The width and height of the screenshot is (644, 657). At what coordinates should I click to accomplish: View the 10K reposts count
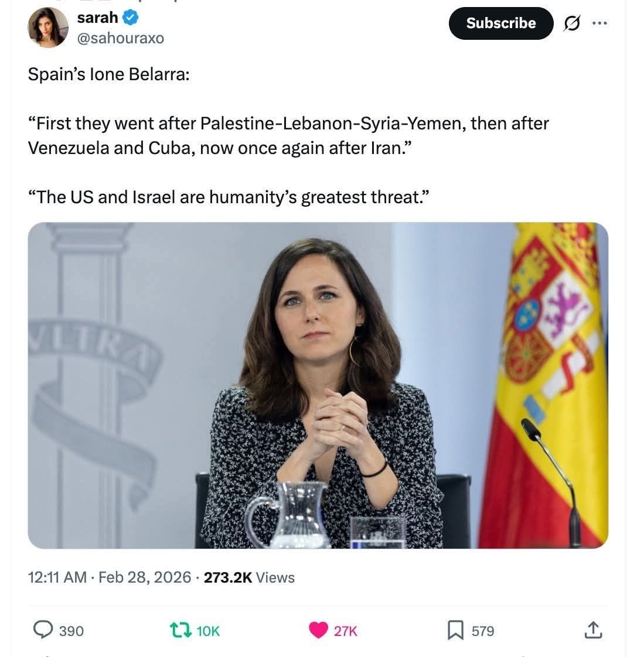(x=208, y=631)
